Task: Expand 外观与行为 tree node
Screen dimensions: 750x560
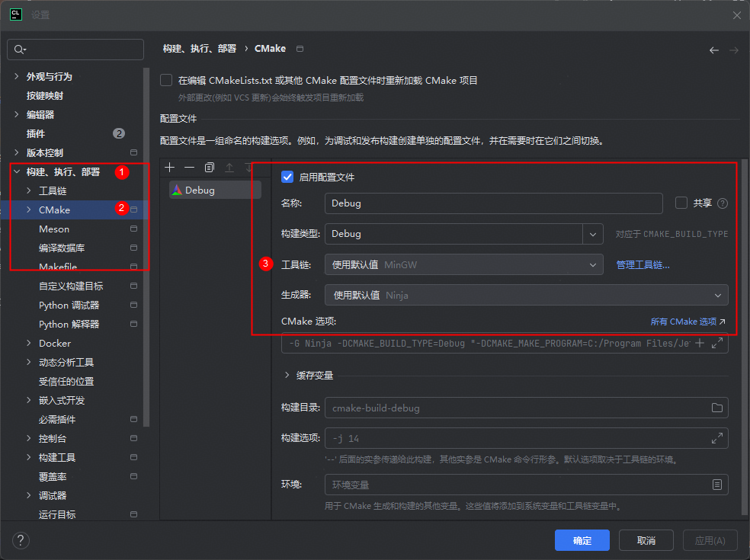Action: [x=17, y=76]
